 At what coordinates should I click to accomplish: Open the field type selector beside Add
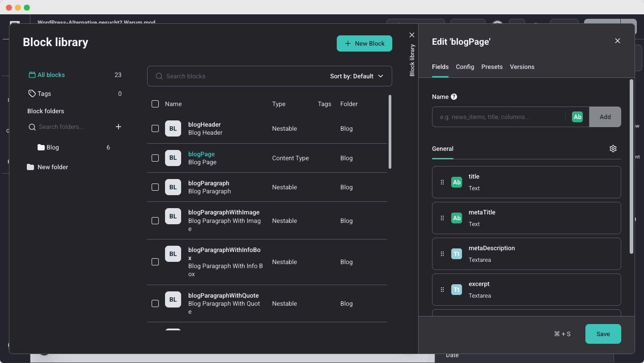[577, 117]
